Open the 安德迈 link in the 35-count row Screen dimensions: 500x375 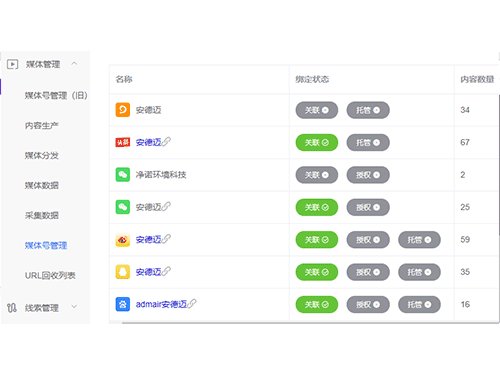click(x=148, y=272)
